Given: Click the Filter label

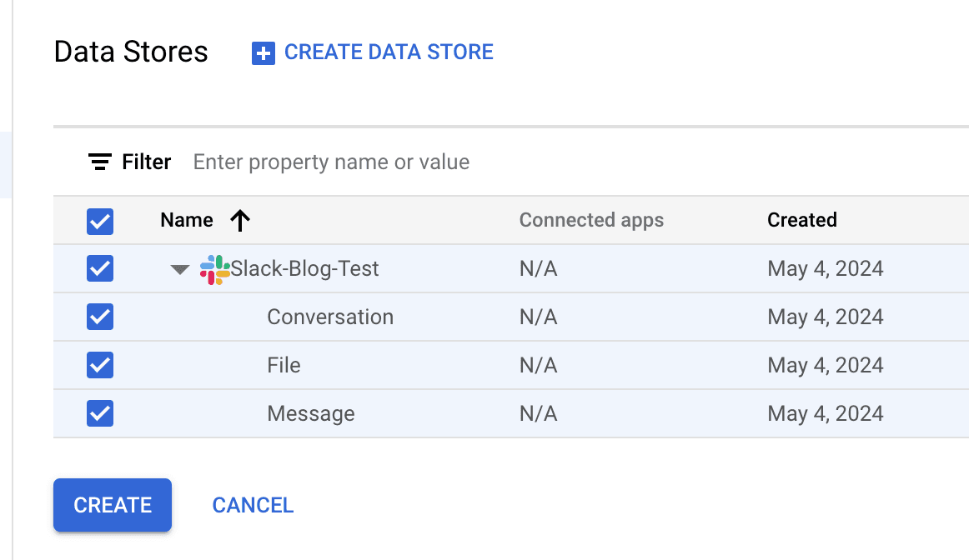Looking at the screenshot, I should click(147, 162).
